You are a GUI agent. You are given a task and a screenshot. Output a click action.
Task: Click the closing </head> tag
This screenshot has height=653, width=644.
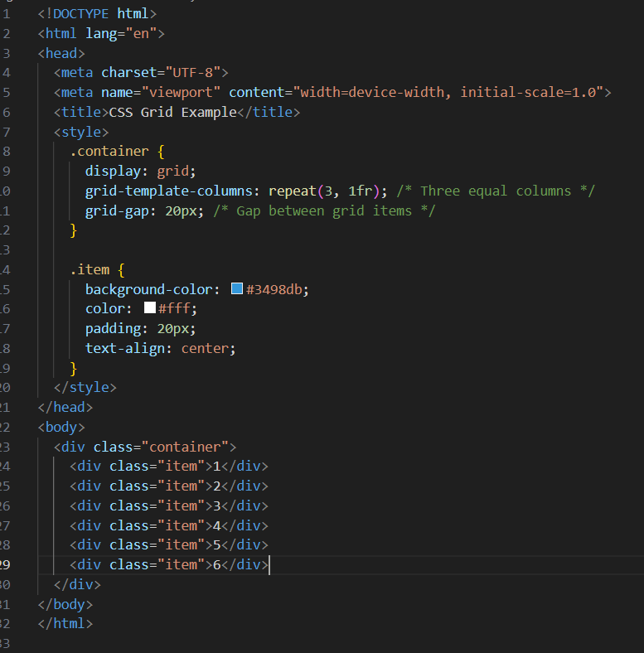pos(65,407)
